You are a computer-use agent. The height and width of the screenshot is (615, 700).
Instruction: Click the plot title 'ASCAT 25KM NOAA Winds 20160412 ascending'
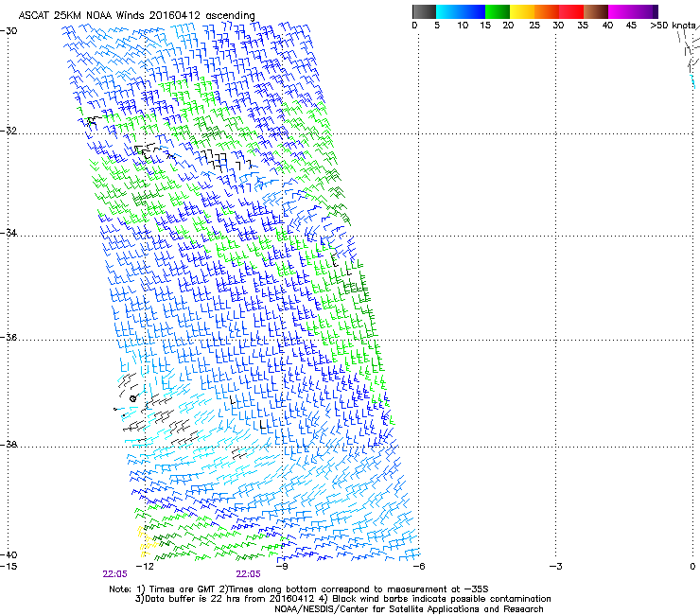pyautogui.click(x=136, y=15)
